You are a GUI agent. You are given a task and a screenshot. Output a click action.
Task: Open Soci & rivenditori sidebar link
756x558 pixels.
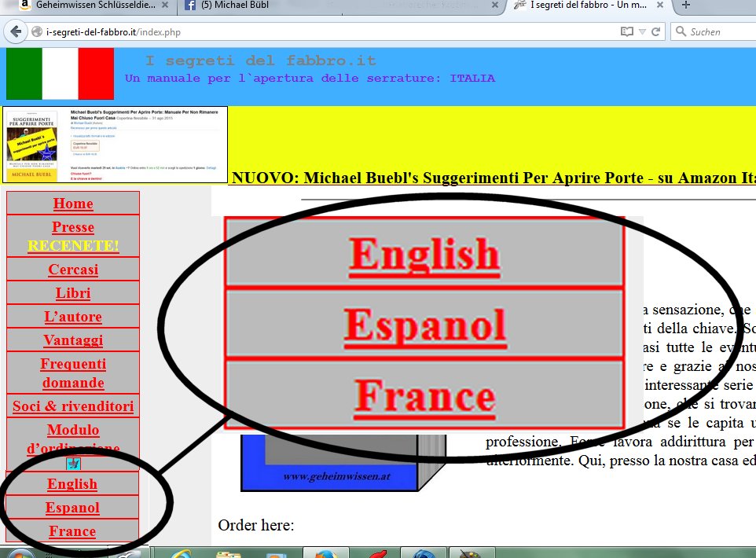tap(73, 406)
